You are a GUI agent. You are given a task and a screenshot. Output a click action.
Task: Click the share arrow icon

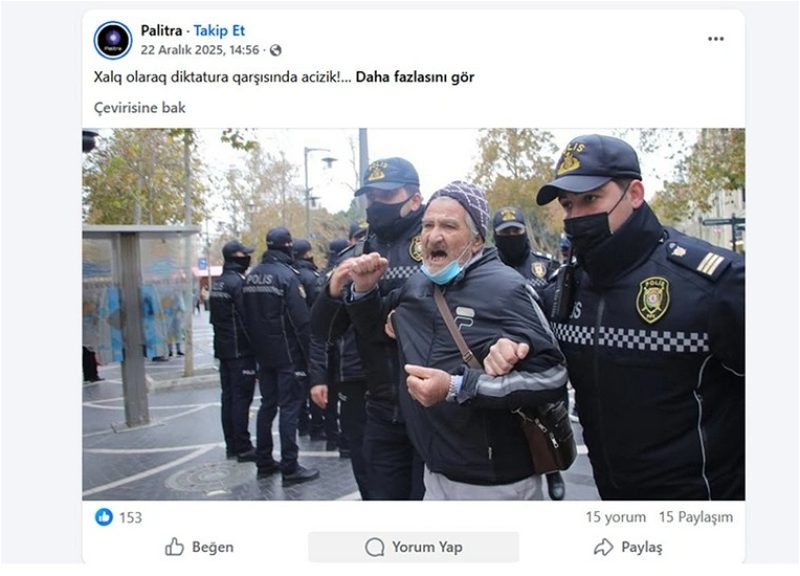tap(604, 547)
